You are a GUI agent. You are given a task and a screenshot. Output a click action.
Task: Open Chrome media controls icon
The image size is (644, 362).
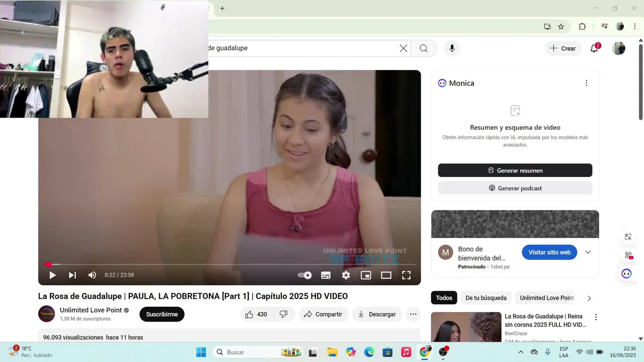pyautogui.click(x=605, y=27)
